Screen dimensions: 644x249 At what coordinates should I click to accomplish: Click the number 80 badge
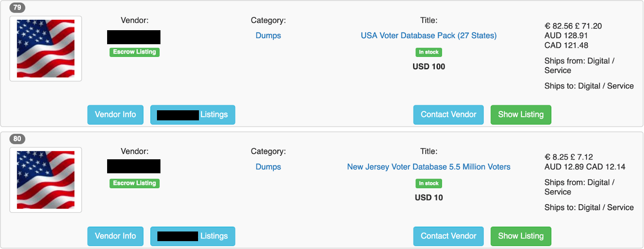(17, 139)
